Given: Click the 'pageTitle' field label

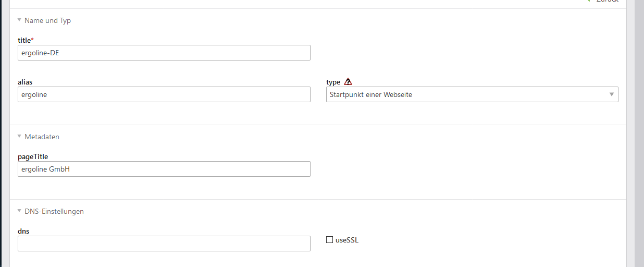Looking at the screenshot, I should click(x=33, y=156).
